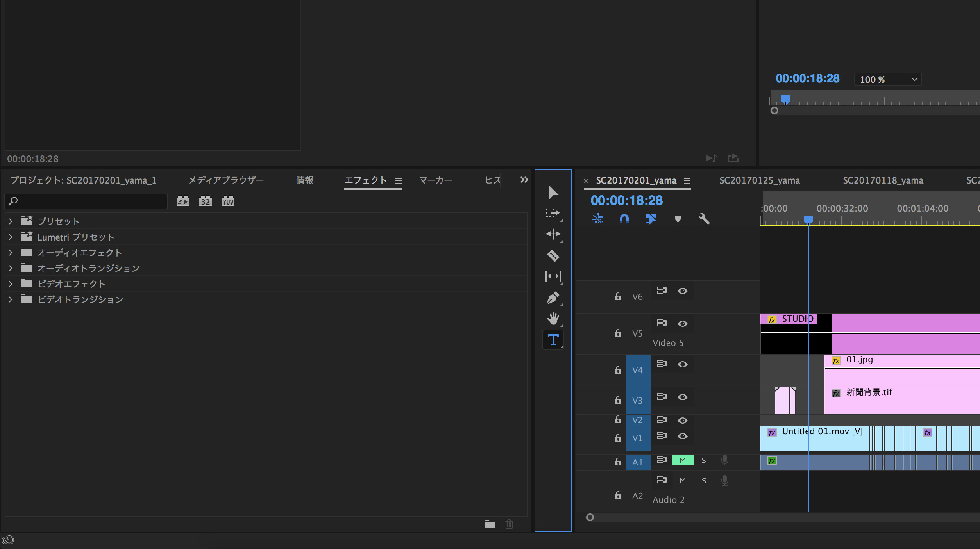Image resolution: width=980 pixels, height=549 pixels.
Task: Click the effects search field
Action: pyautogui.click(x=86, y=201)
